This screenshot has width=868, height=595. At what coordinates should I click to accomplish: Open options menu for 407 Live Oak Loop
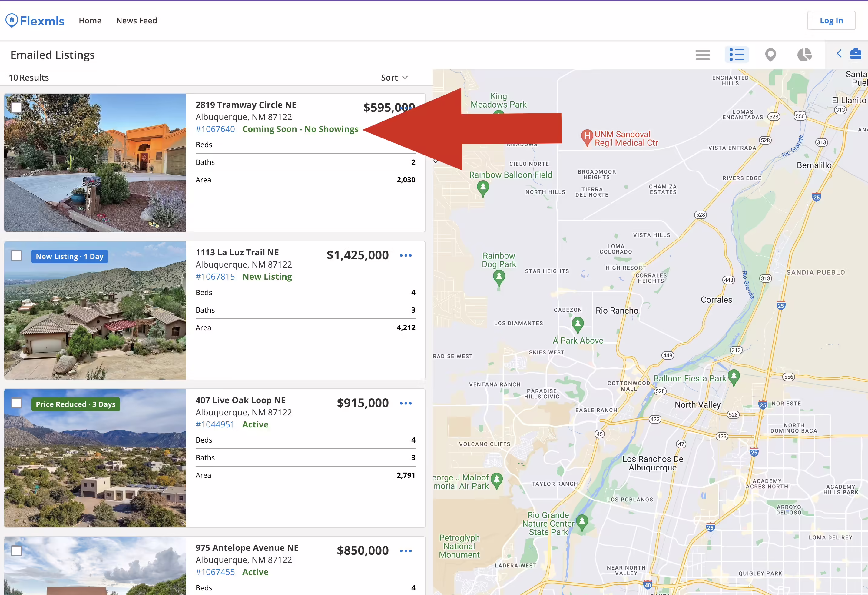tap(406, 403)
